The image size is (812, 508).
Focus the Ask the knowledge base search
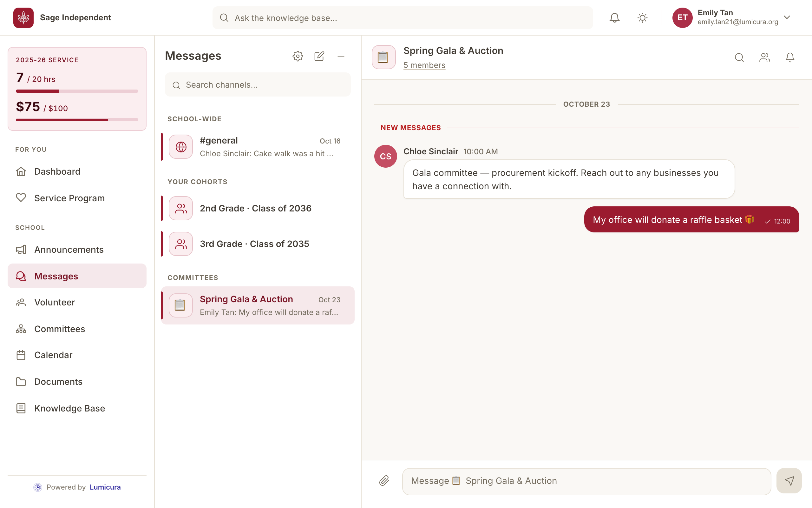[402, 18]
